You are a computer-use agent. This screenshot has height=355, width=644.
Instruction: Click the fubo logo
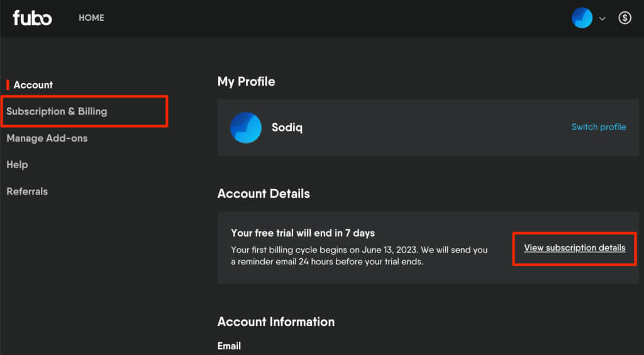[x=32, y=18]
